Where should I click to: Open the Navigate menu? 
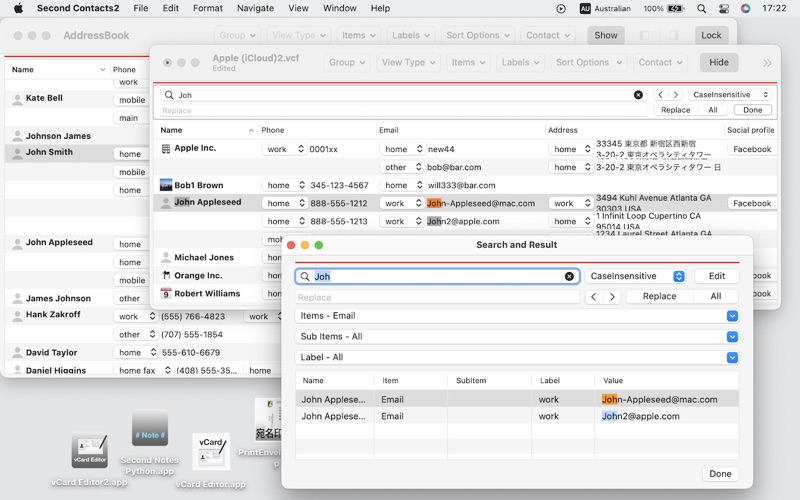(x=255, y=8)
